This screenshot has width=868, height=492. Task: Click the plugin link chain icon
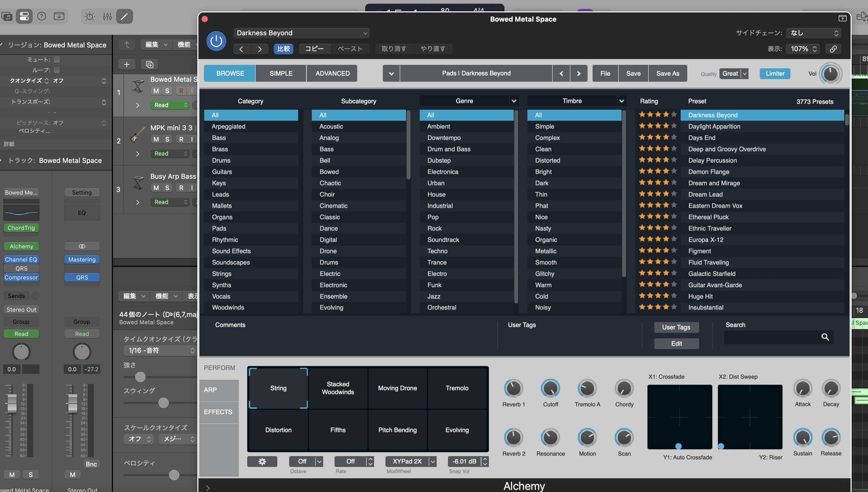coord(833,49)
